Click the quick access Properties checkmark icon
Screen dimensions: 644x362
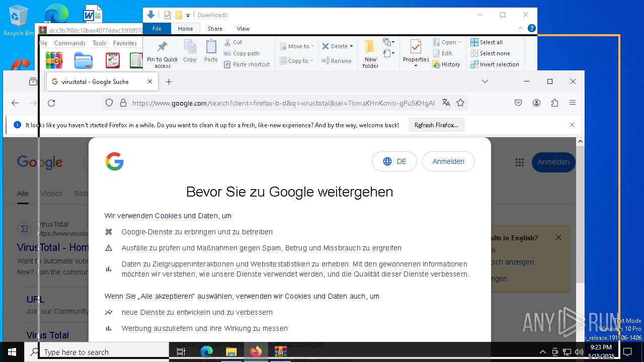168,15
